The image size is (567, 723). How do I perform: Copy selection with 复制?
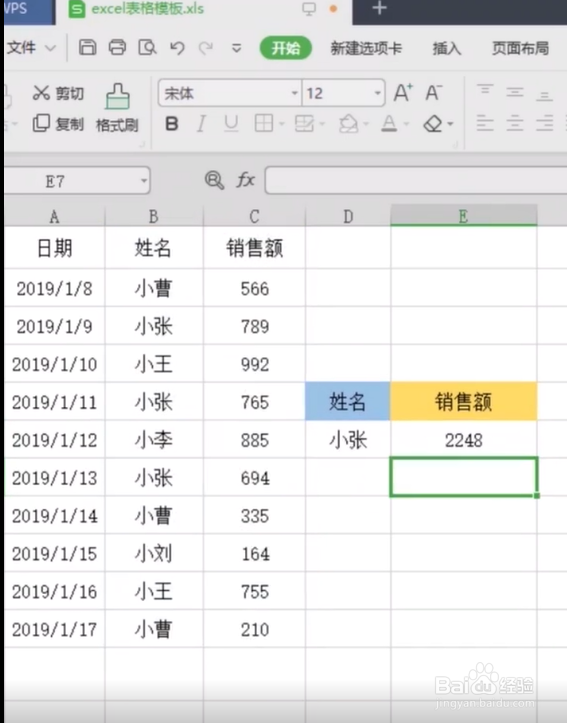click(x=59, y=124)
